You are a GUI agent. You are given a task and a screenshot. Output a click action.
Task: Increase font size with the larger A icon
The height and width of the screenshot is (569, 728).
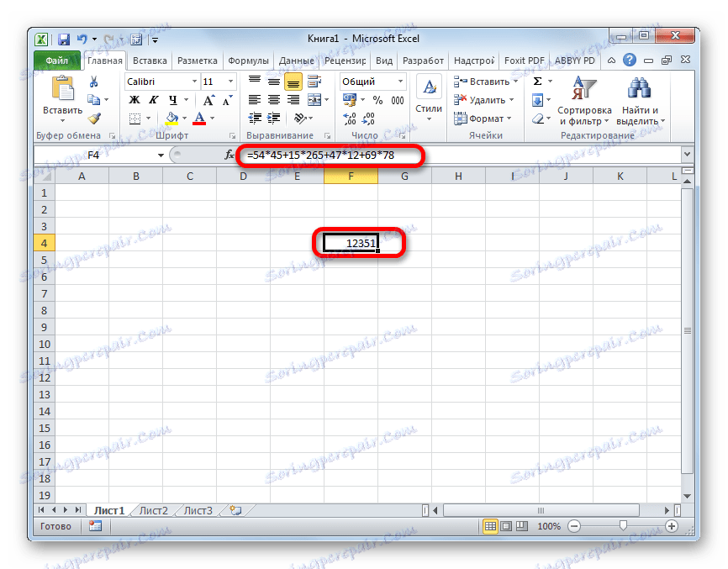(208, 100)
